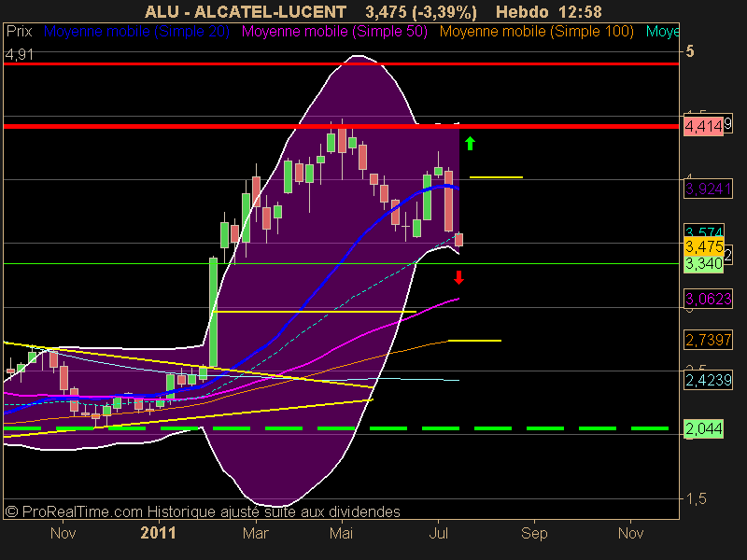Screen dimensions: 747x560
Task: Click the 5 price axis label
Action: coord(689,51)
